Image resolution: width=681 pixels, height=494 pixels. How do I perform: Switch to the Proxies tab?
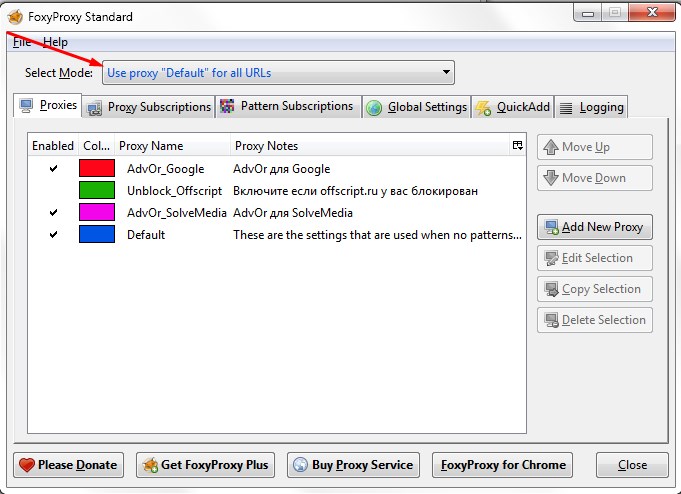point(47,106)
